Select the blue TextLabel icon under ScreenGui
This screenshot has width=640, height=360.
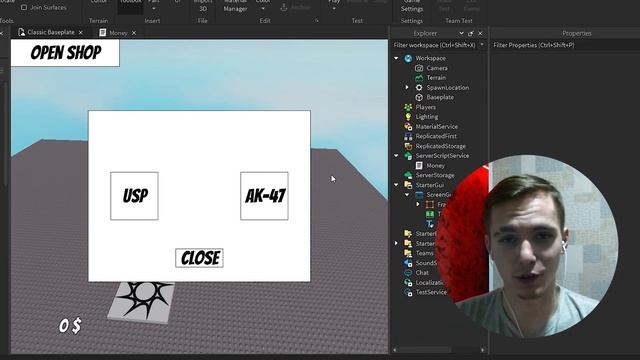[430, 224]
